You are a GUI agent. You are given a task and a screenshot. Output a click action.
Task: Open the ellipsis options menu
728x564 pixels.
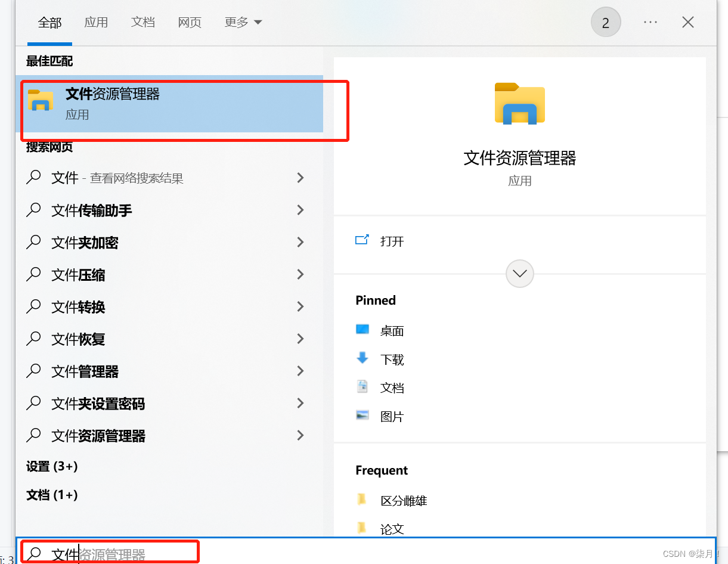[x=650, y=22]
